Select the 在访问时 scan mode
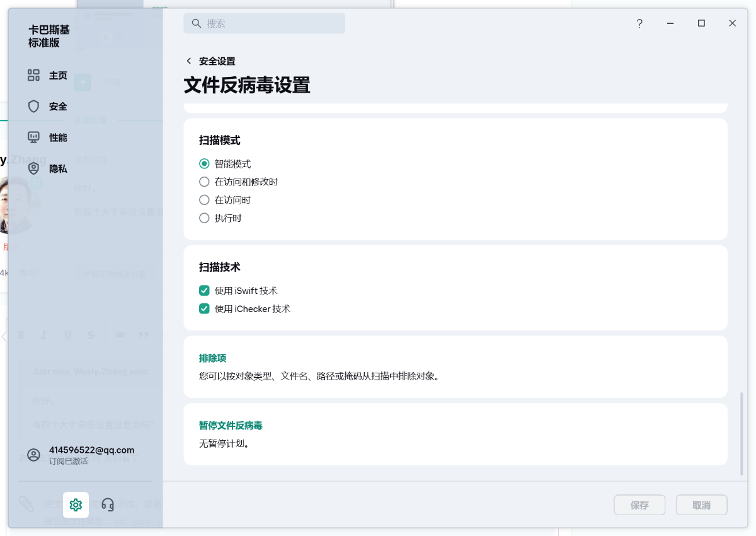 [x=225, y=200]
